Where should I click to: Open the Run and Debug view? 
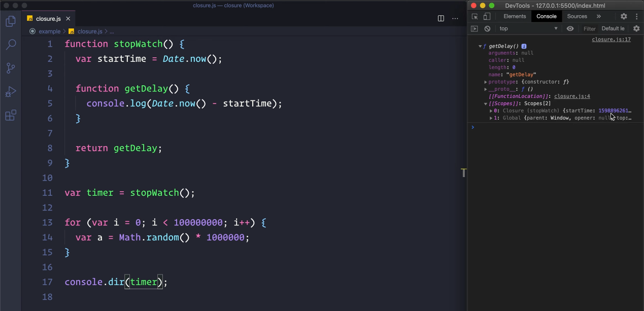tap(10, 92)
